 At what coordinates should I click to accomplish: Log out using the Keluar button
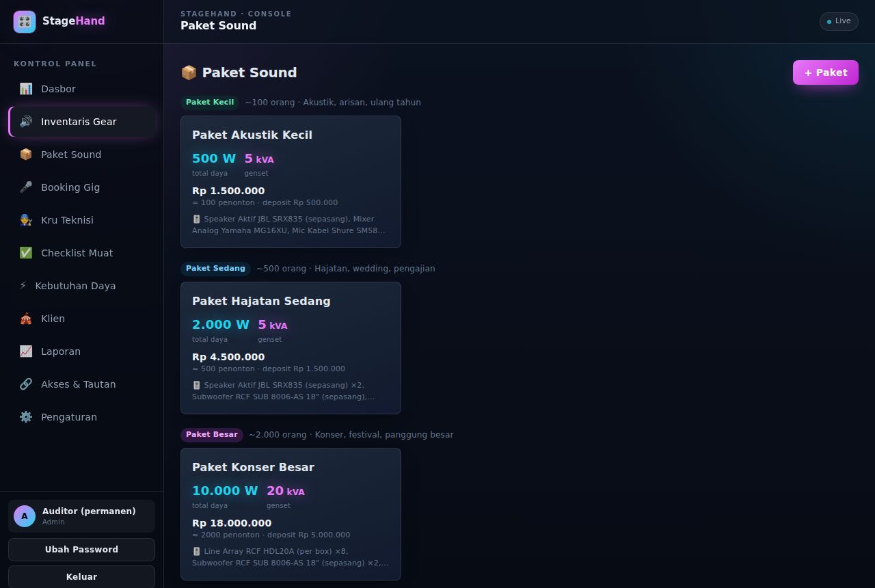[81, 577]
